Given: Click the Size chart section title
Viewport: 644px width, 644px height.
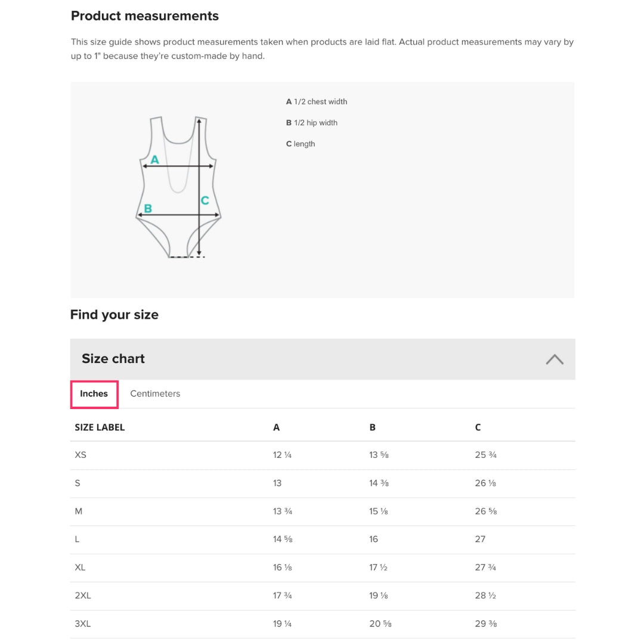Looking at the screenshot, I should [113, 358].
